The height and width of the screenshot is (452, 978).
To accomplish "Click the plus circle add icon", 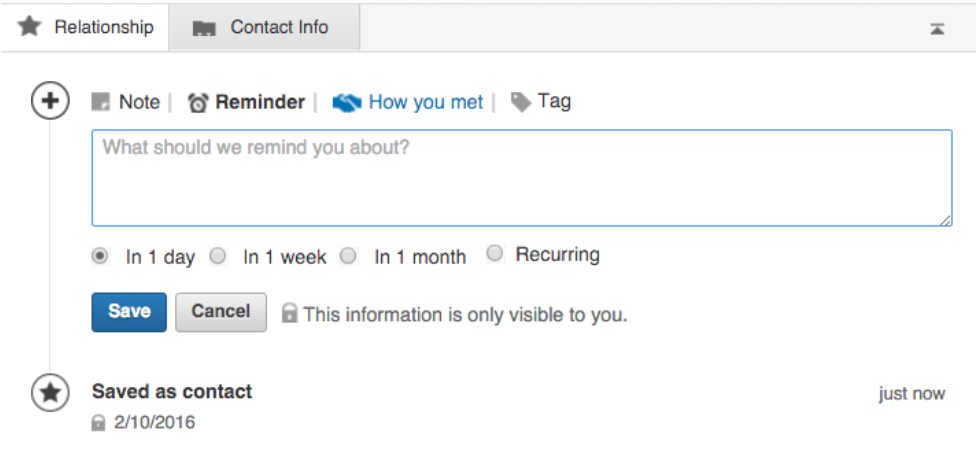I will point(50,101).
